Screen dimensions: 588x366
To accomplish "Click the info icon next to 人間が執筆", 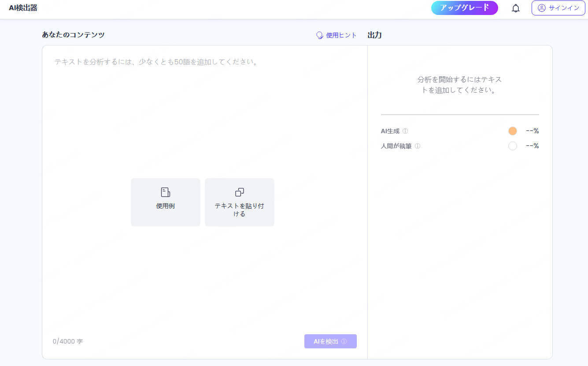I will (x=418, y=146).
